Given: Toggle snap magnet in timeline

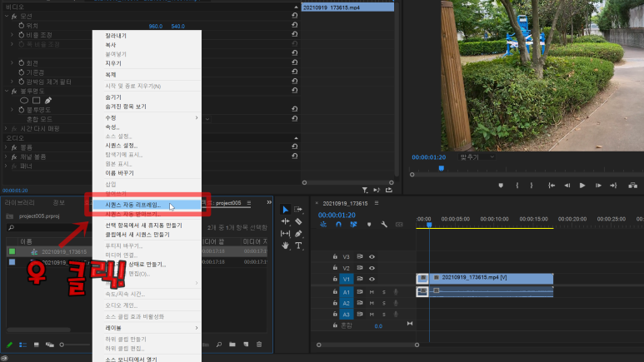Looking at the screenshot, I should 338,225.
